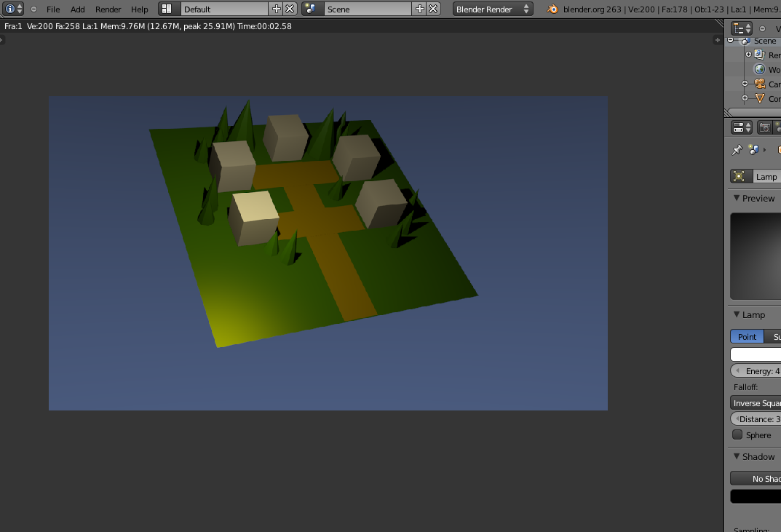Click the Default layout name field

225,9
